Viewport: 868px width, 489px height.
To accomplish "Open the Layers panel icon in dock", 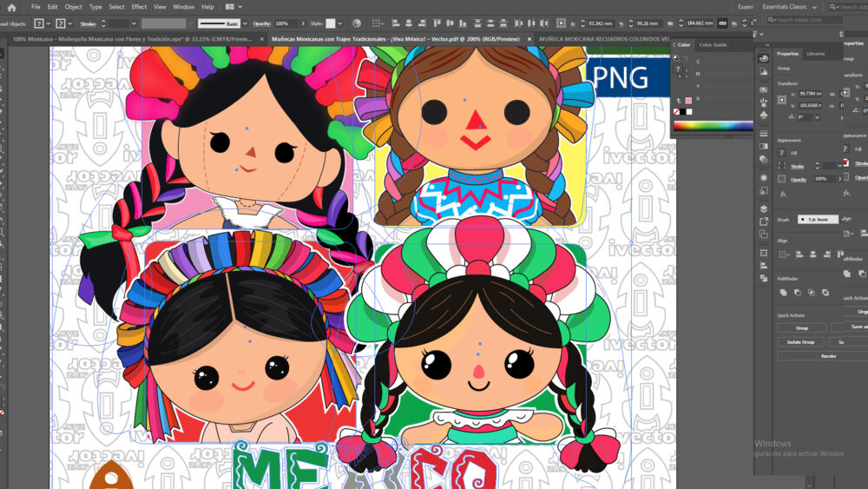I will 764,208.
